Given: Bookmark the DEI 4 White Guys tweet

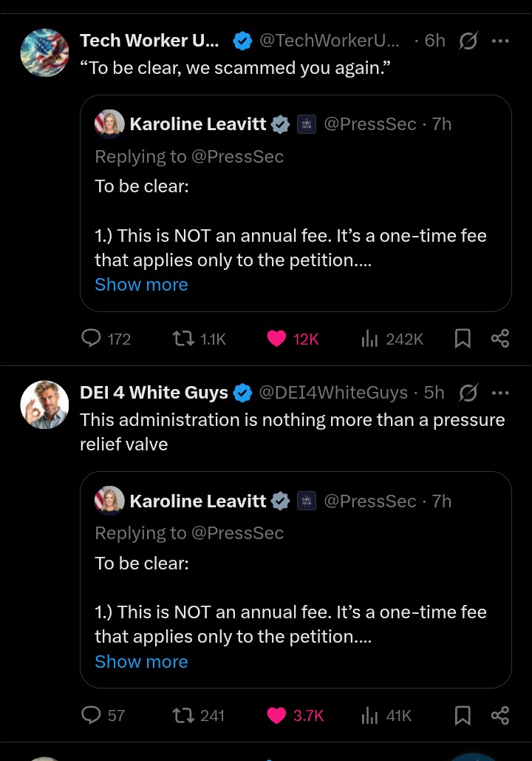Looking at the screenshot, I should point(462,715).
